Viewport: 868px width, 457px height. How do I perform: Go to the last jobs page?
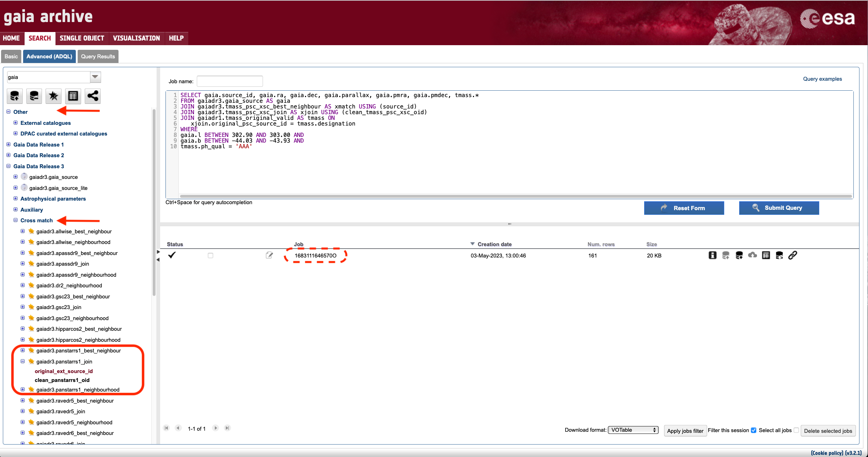click(227, 428)
